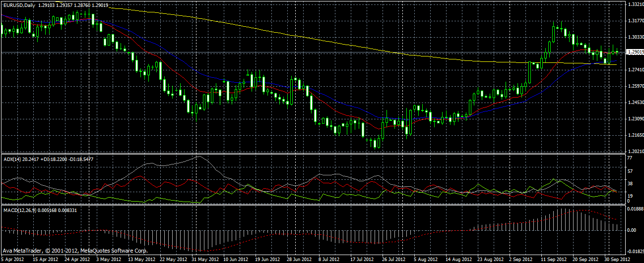Click the ADX white line peak near 31 May

point(198,157)
